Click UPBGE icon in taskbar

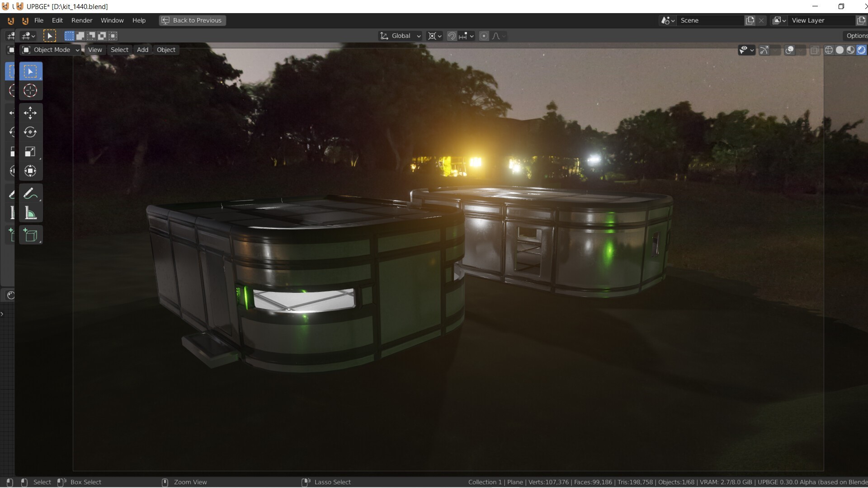[5, 6]
